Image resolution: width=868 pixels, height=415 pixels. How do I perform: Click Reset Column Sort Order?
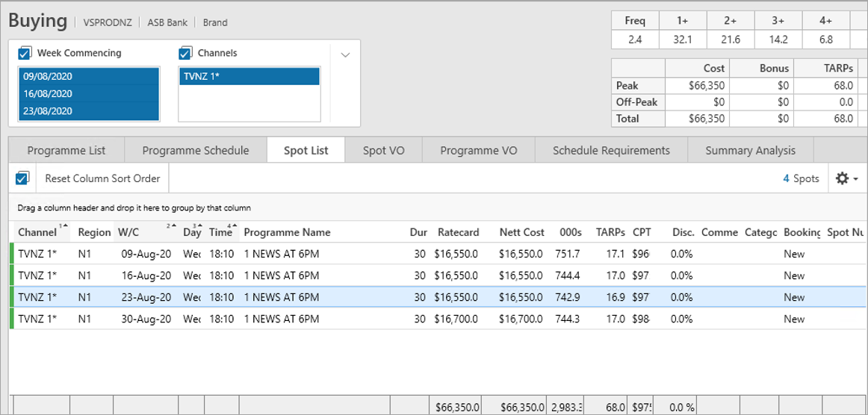(102, 178)
